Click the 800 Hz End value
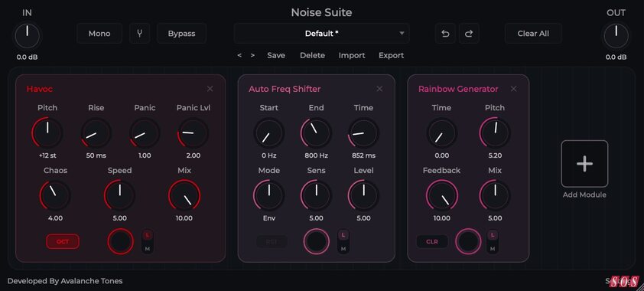 point(316,155)
